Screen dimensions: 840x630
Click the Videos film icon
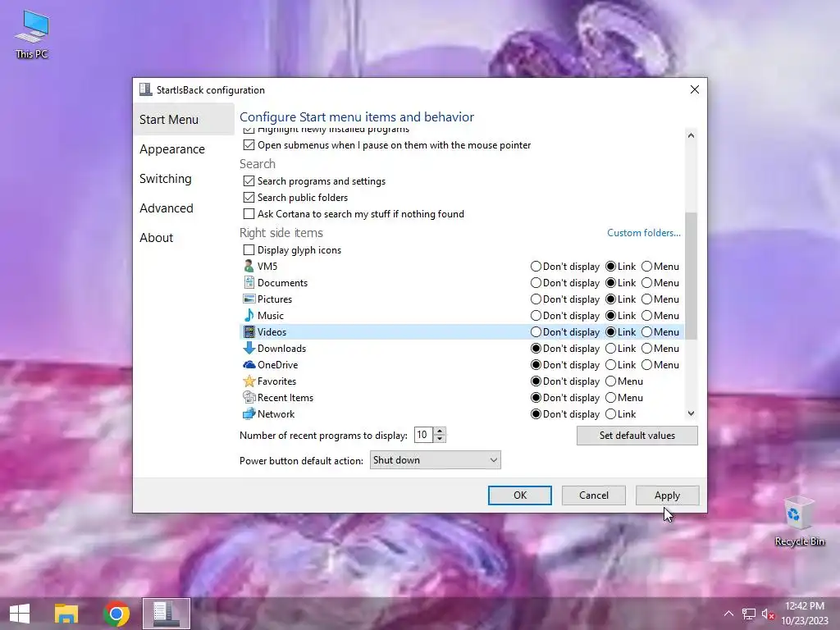coord(249,331)
